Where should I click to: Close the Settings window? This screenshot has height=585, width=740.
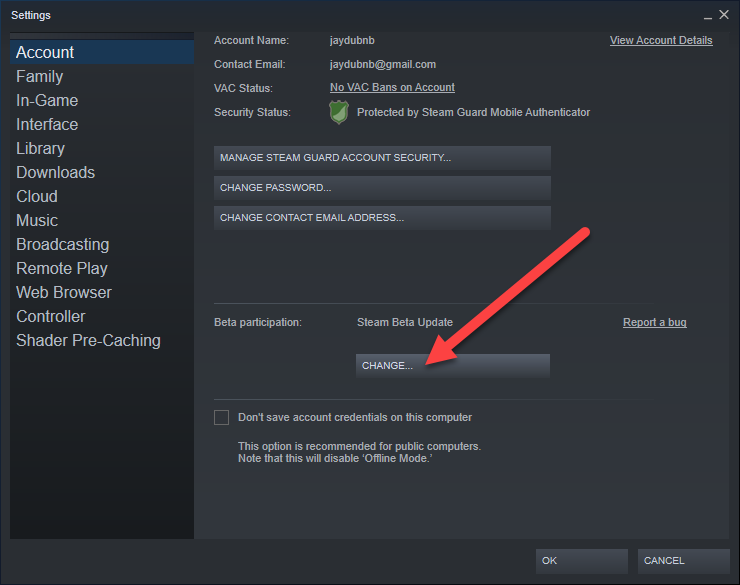[x=724, y=15]
